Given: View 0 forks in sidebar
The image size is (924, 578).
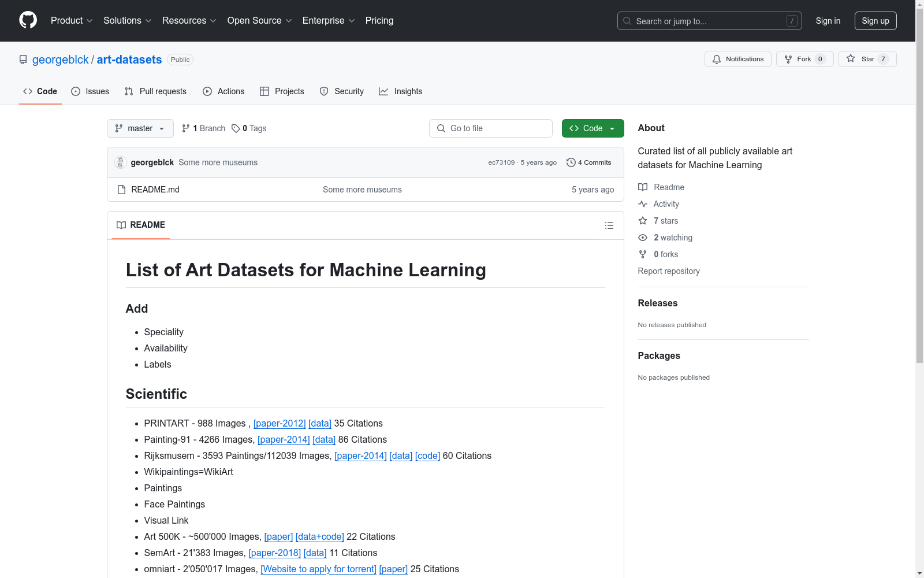Looking at the screenshot, I should [658, 254].
